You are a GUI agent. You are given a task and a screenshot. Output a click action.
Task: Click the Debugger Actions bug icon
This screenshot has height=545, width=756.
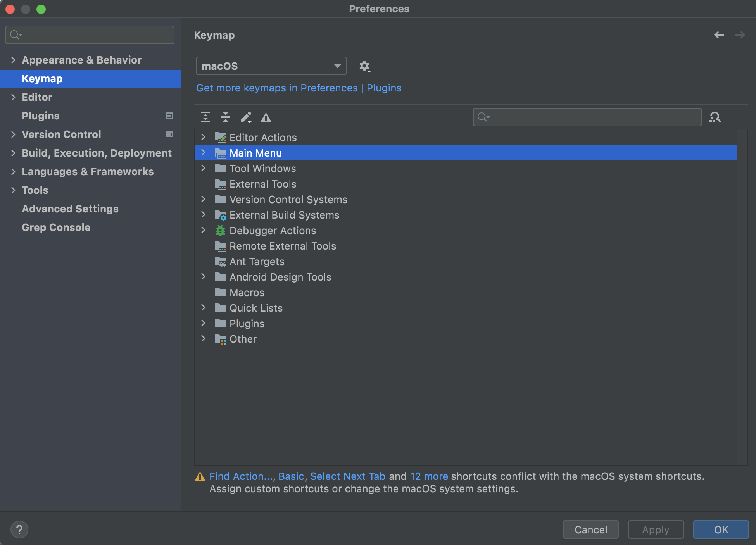point(220,231)
